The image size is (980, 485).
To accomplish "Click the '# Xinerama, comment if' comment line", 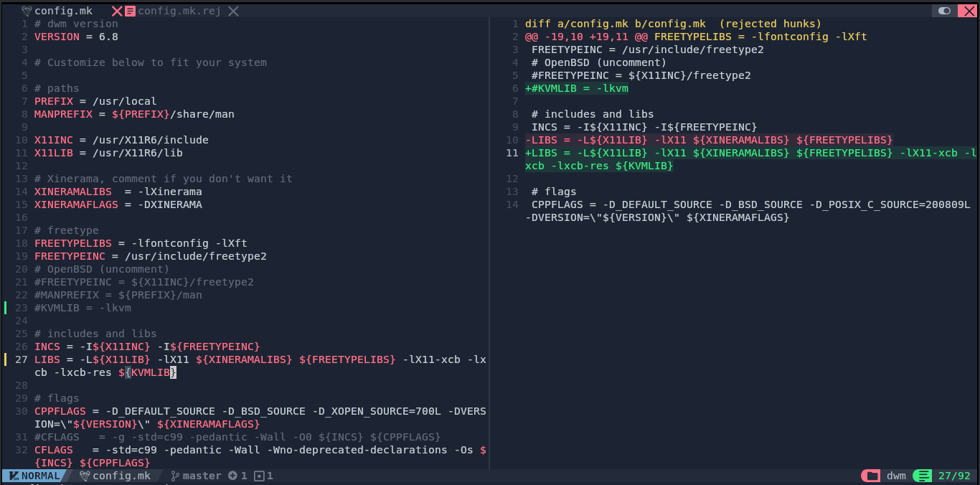I will pyautogui.click(x=164, y=179).
